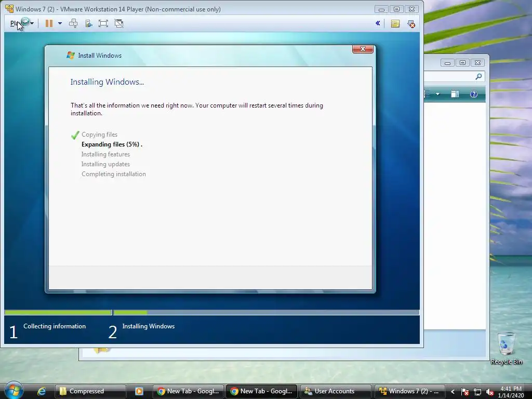Click the Installing Windows stage label
532x399 pixels.
pyautogui.click(x=148, y=326)
